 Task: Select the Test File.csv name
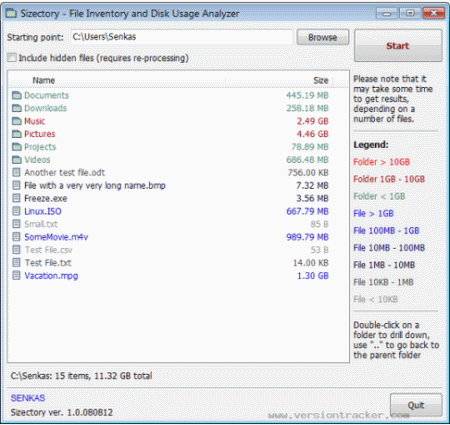click(x=48, y=250)
